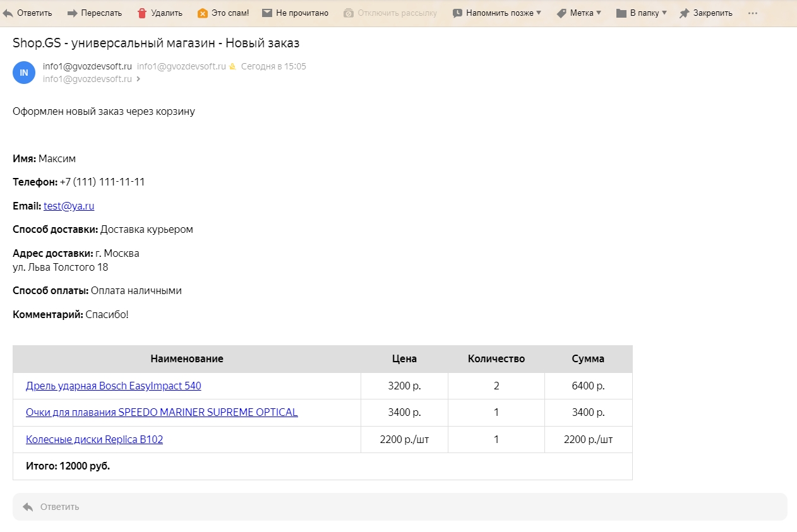
Task: Click the Reply arrow icon in toolbar
Action: pos(8,13)
